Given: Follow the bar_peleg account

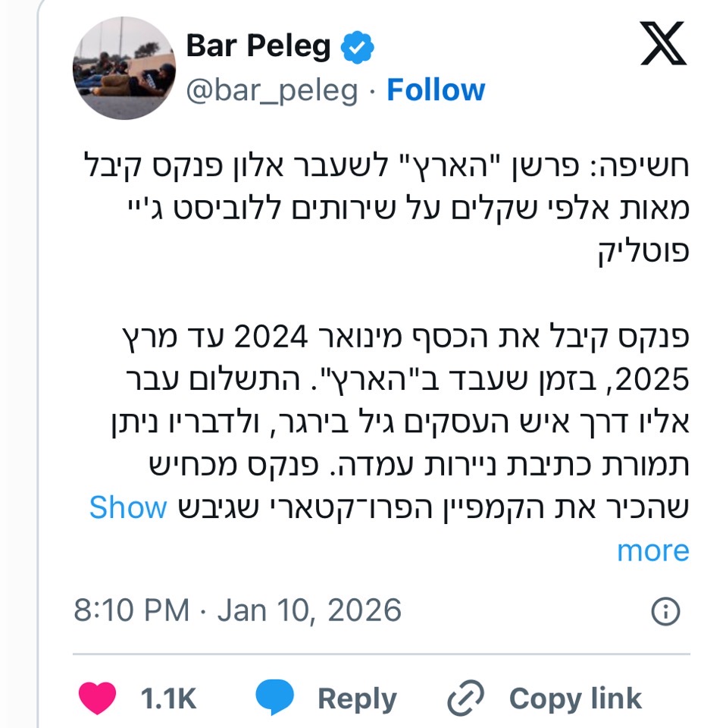Looking at the screenshot, I should [436, 90].
